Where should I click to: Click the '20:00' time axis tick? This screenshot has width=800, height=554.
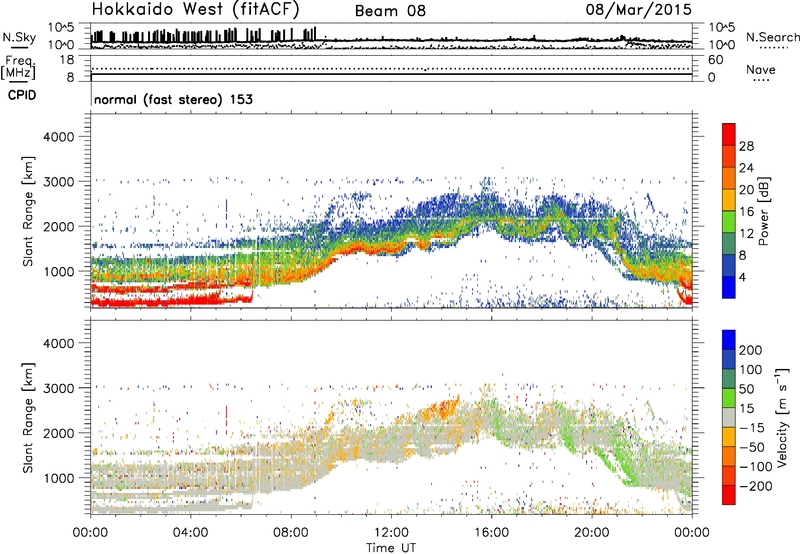click(592, 533)
